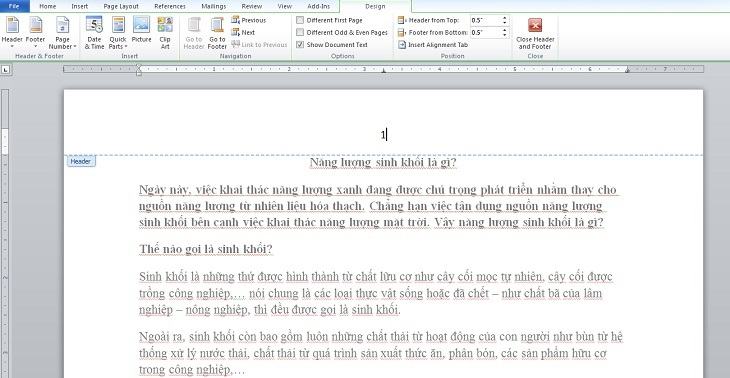The width and height of the screenshot is (730, 378).
Task: Switch to the View tab
Action: pyautogui.click(x=284, y=6)
